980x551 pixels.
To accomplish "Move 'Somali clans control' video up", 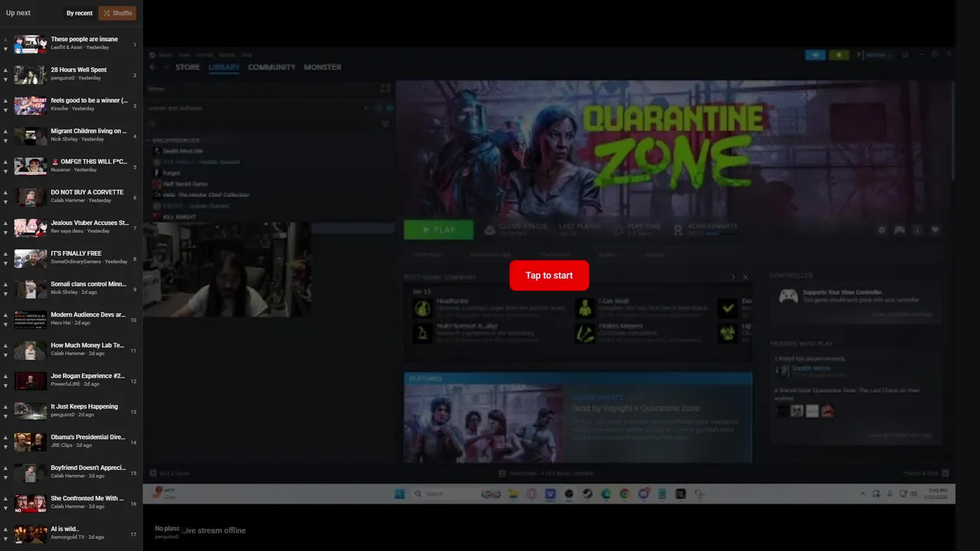I will [5, 284].
